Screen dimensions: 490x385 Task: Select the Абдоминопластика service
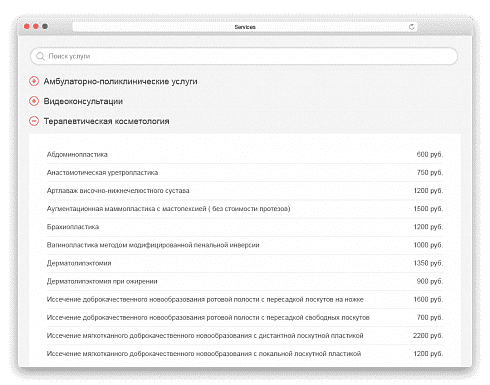point(77,154)
